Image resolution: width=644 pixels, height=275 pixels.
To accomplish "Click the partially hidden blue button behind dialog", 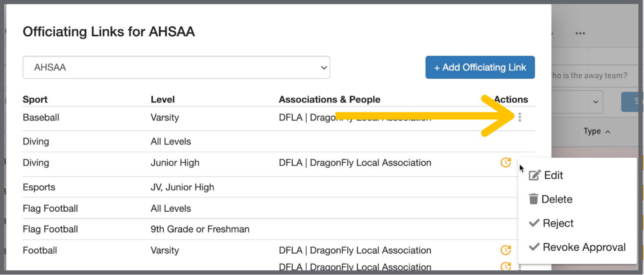I will [x=632, y=102].
